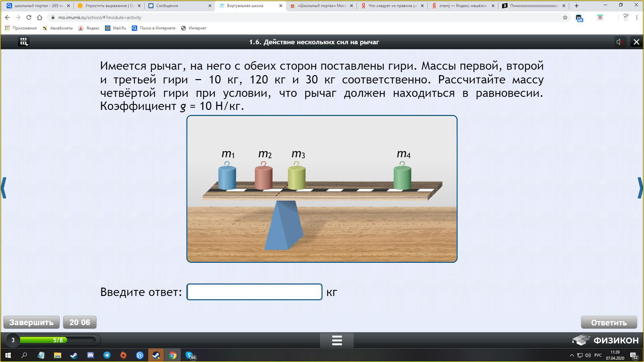Close the activity with X icon
Screen dimensions: 644x362
(x=636, y=42)
